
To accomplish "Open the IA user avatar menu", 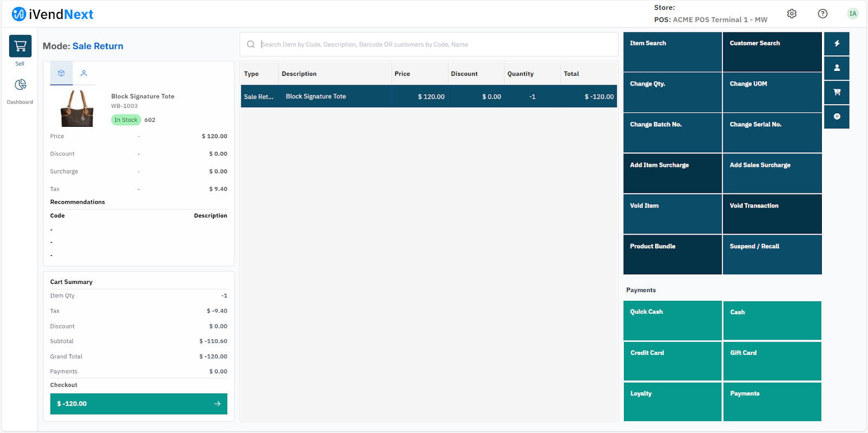I will click(852, 14).
